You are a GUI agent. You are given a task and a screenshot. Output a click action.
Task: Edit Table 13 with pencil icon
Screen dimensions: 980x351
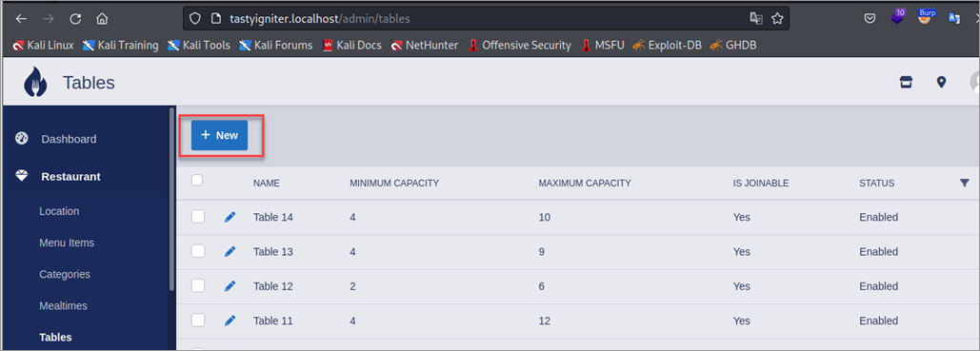point(230,252)
